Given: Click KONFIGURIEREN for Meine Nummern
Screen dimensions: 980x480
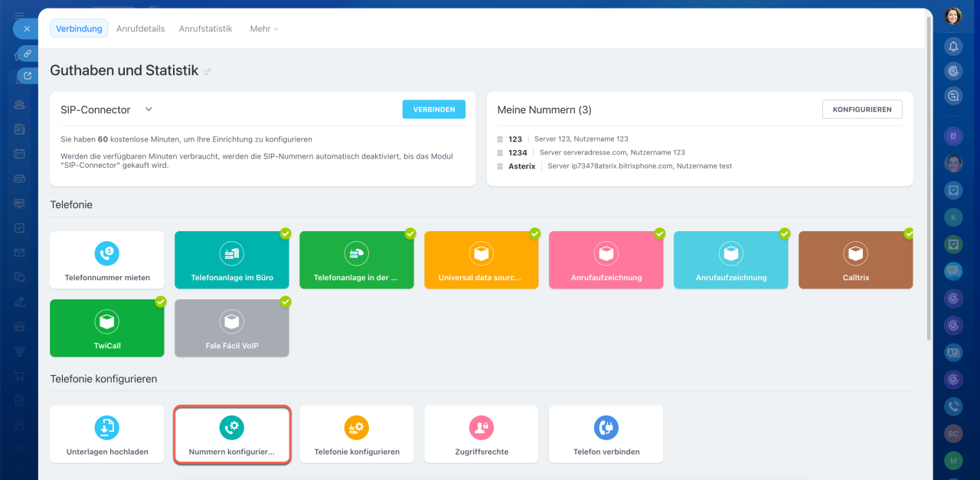Looking at the screenshot, I should [862, 109].
